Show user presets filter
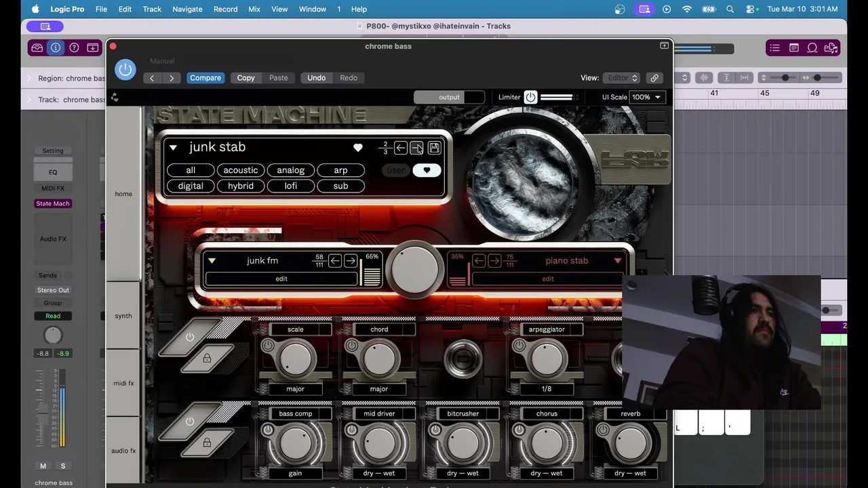Viewport: 868px width, 488px height. click(395, 170)
